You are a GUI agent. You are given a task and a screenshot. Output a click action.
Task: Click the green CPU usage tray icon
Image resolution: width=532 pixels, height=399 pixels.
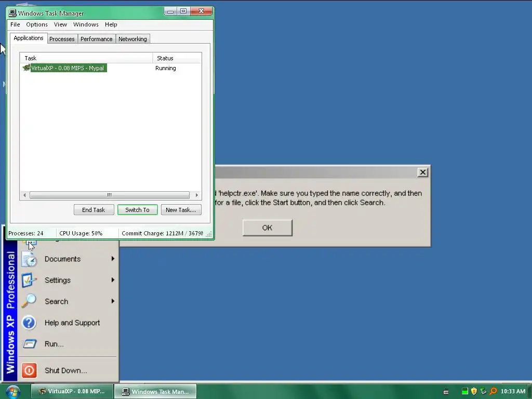click(465, 391)
